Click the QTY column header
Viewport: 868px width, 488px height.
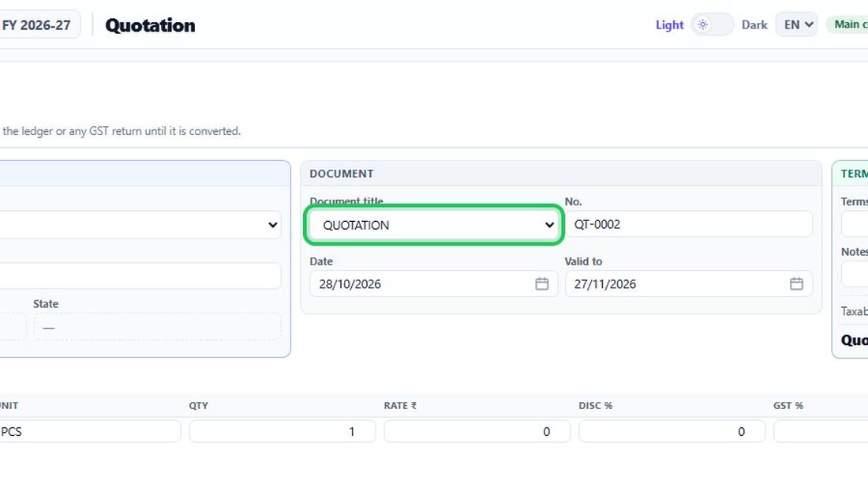198,405
